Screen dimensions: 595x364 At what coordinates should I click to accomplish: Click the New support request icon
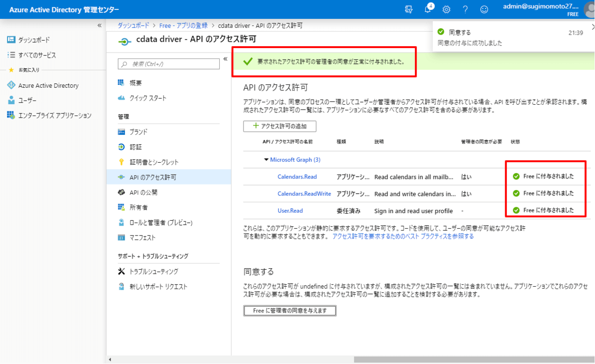pos(121,287)
